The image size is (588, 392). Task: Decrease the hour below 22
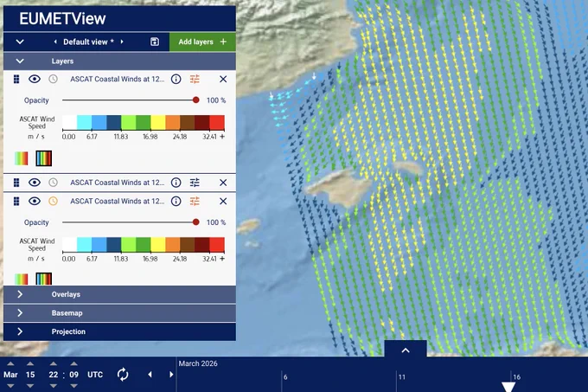[54, 386]
